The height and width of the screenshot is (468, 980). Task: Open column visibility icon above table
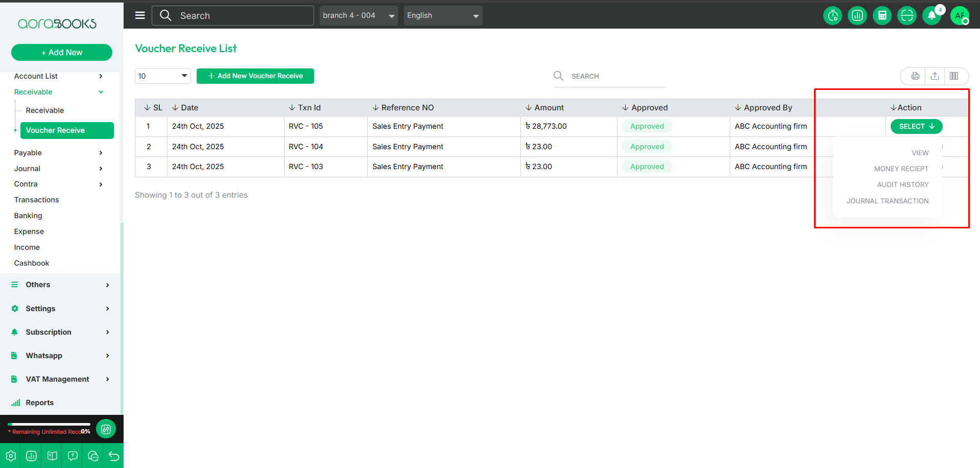(x=953, y=76)
